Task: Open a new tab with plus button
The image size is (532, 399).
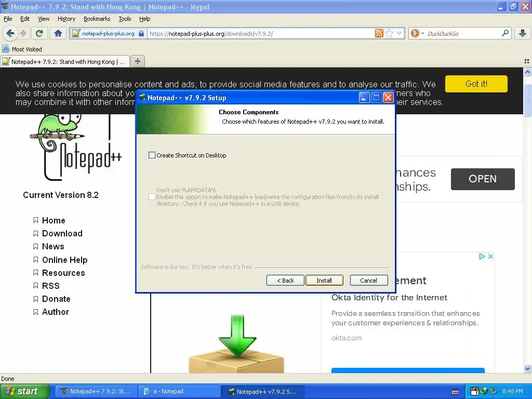Action: [137, 61]
